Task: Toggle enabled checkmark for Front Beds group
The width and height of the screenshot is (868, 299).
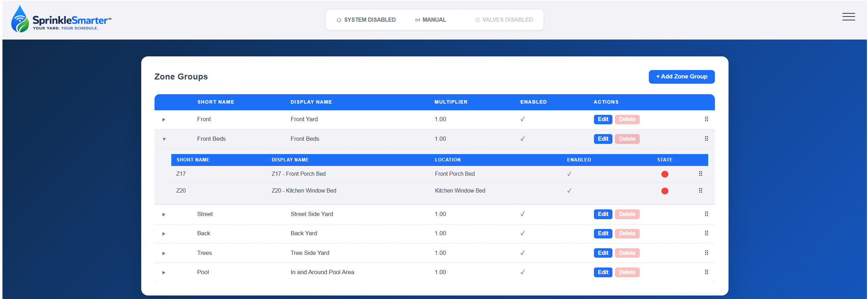Action: [522, 139]
